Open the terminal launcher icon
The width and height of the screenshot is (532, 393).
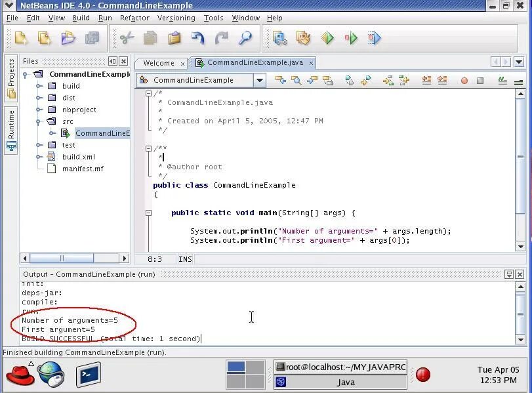coord(88,375)
